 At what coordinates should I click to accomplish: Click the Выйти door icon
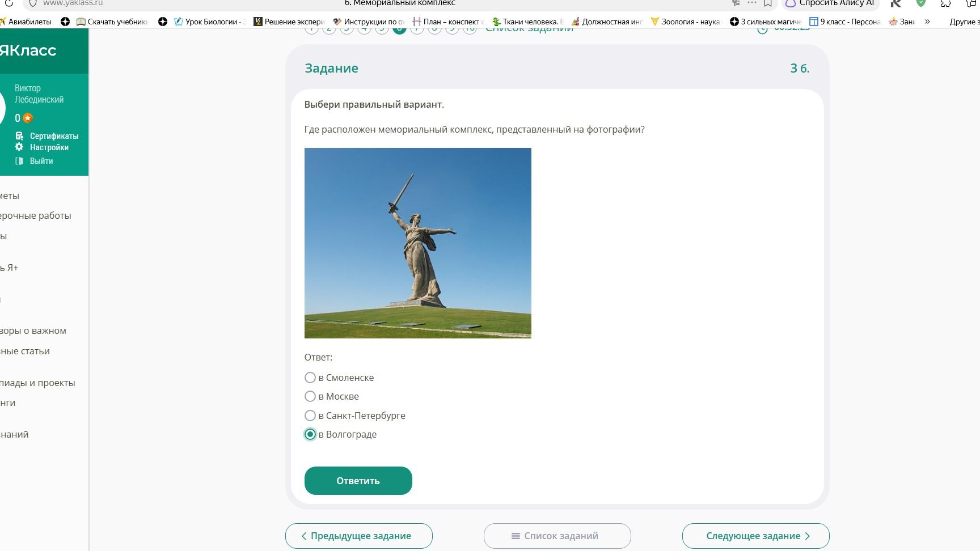(x=19, y=161)
